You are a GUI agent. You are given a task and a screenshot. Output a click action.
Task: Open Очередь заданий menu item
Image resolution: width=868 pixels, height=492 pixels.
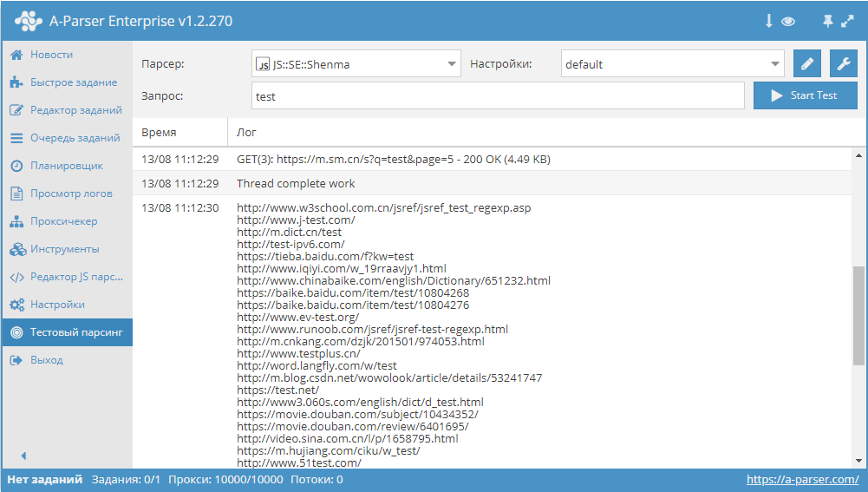[67, 138]
